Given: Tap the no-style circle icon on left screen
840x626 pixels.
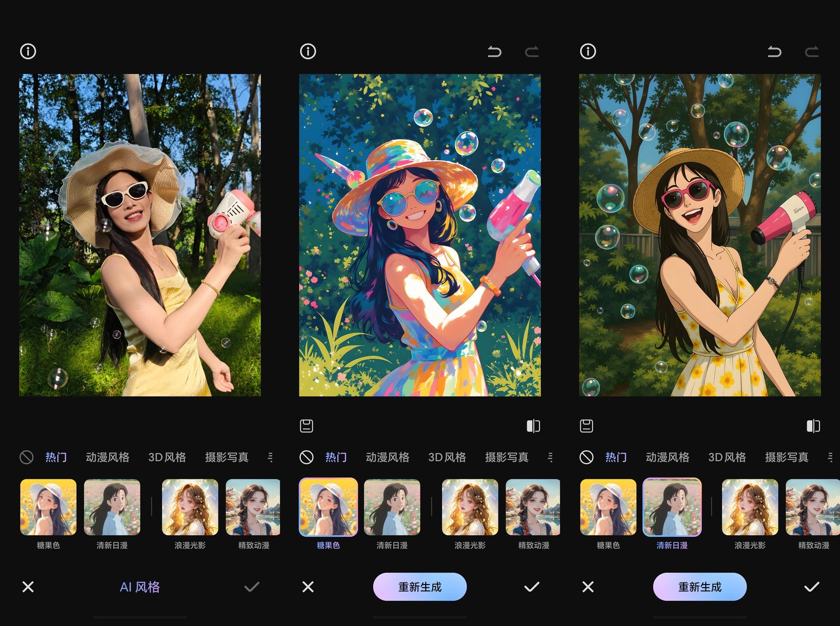Looking at the screenshot, I should point(26,457).
